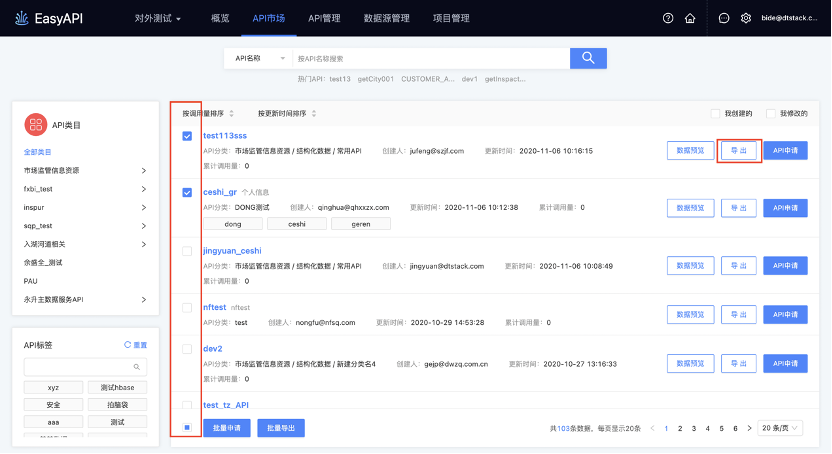Image resolution: width=832 pixels, height=454 pixels.
Task: Click API申请 for ceshi_gr
Action: 785,208
